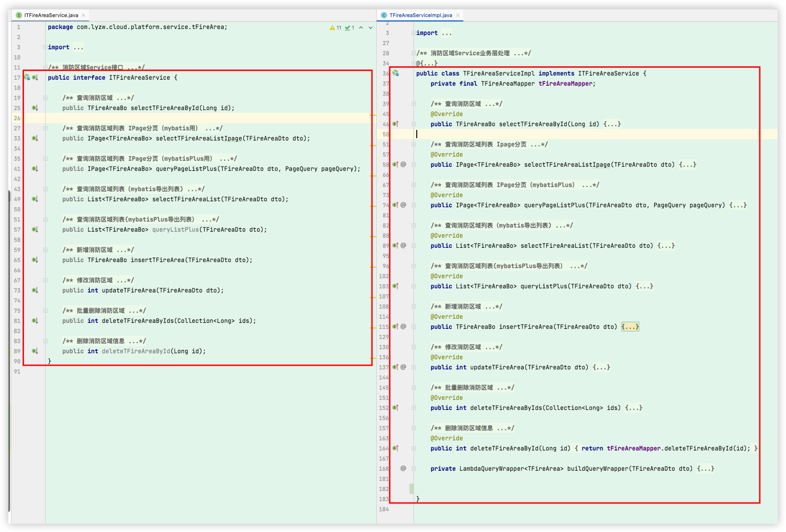Click implementation gutter icon for updateTFireArea in interface
786x532 pixels.
35,290
